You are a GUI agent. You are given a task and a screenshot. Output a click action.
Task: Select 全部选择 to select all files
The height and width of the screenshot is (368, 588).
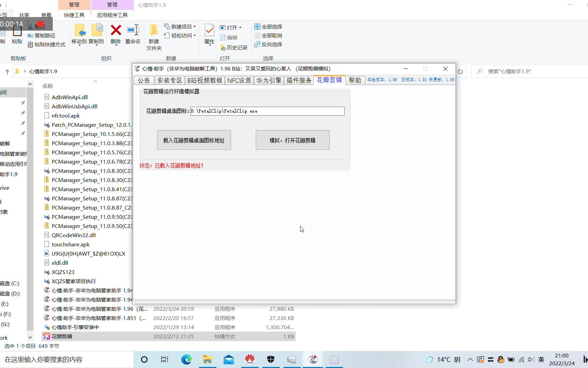click(268, 26)
